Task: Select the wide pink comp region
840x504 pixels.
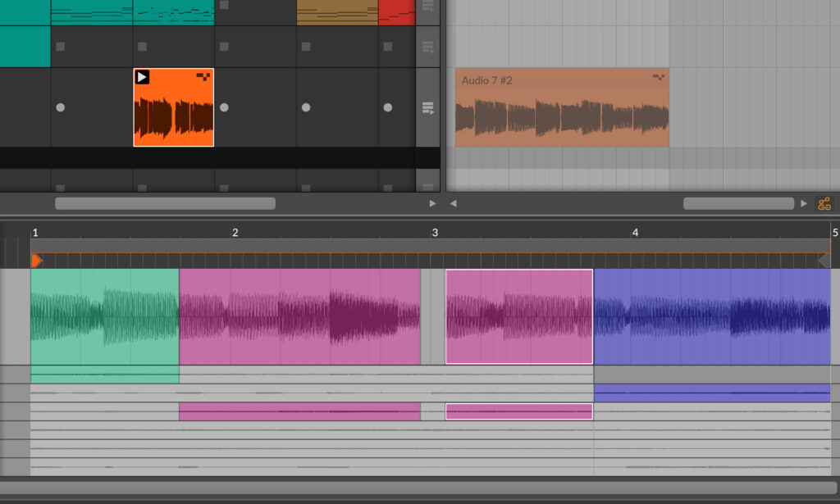Action: pos(299,316)
